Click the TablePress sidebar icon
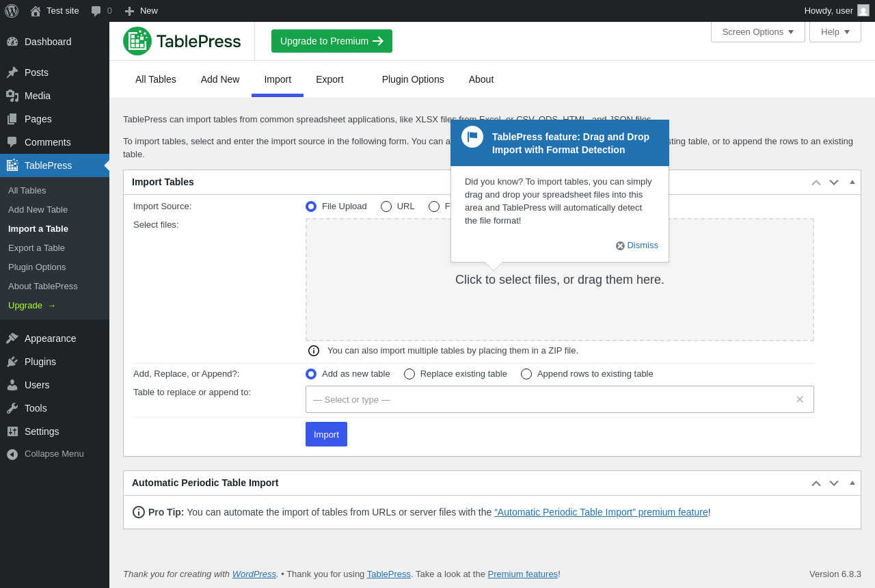This screenshot has width=875, height=588. pyautogui.click(x=12, y=165)
